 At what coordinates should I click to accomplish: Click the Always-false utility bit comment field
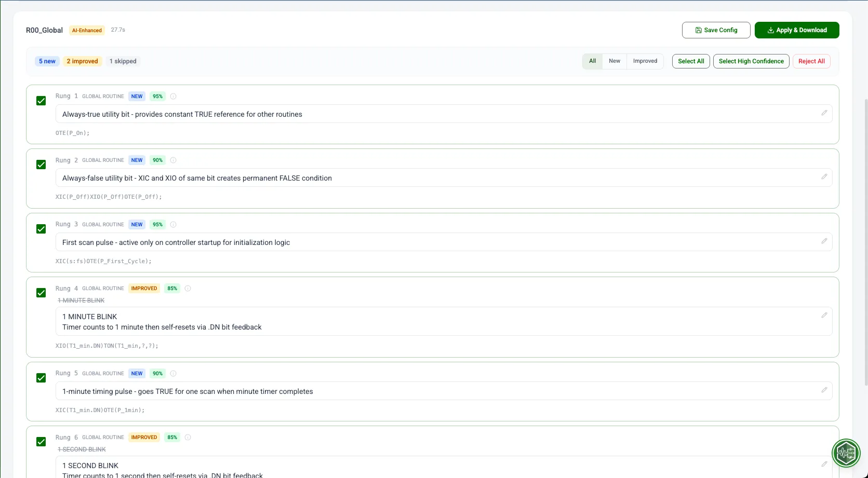tap(444, 178)
